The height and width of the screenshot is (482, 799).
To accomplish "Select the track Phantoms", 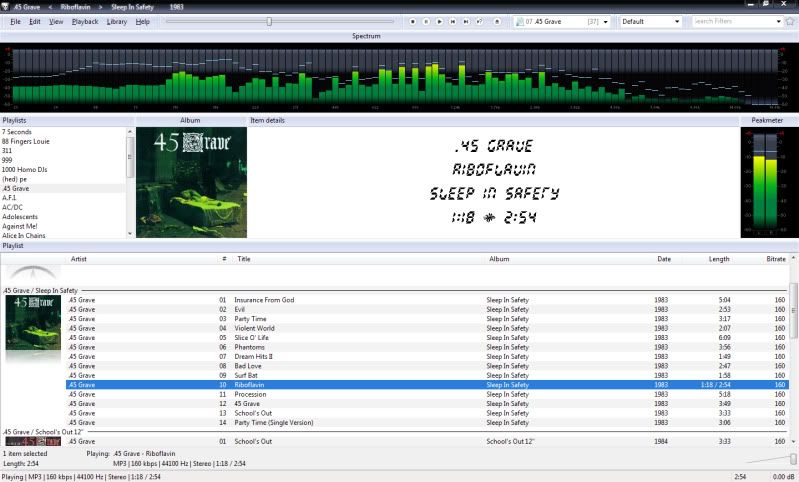I will pyautogui.click(x=427, y=347).
